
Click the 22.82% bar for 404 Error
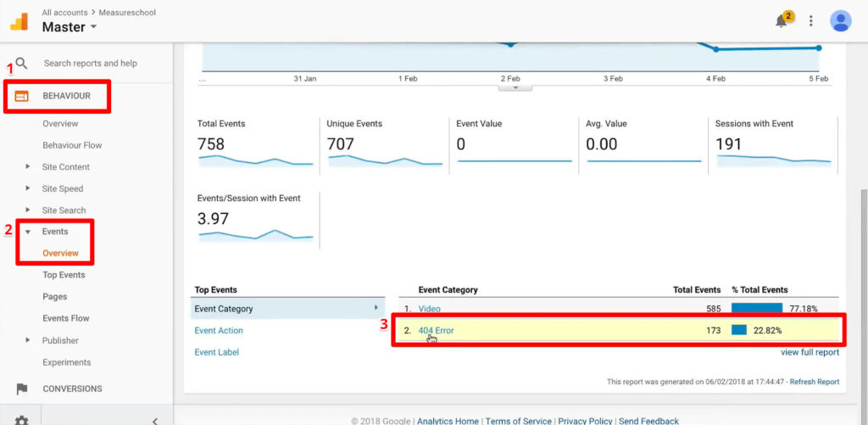point(739,330)
